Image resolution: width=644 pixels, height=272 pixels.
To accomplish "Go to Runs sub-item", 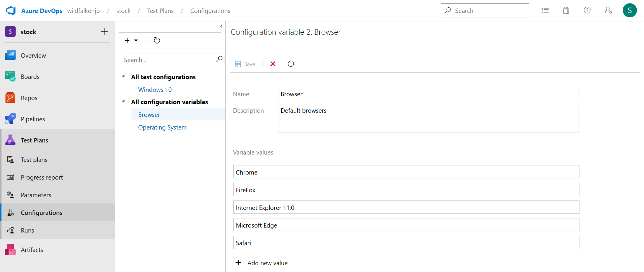I will point(57,230).
